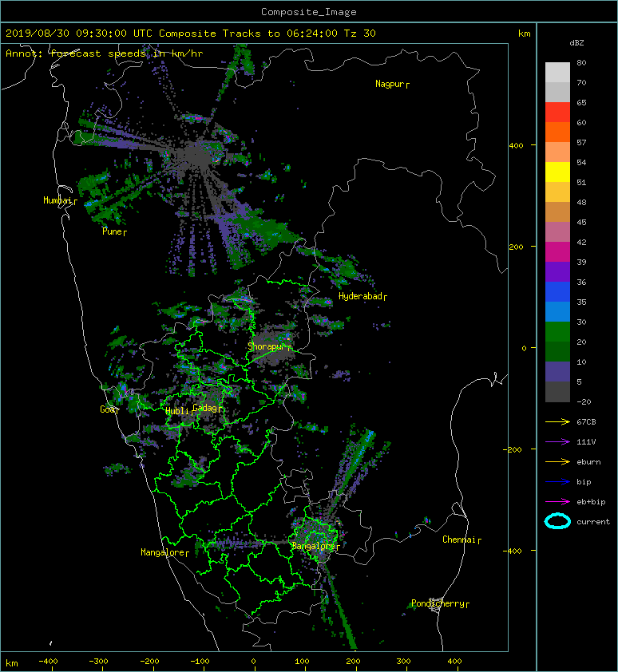Image resolution: width=618 pixels, height=672 pixels.
Task: Click the 300 tick on horizontal axis
Action: [403, 662]
